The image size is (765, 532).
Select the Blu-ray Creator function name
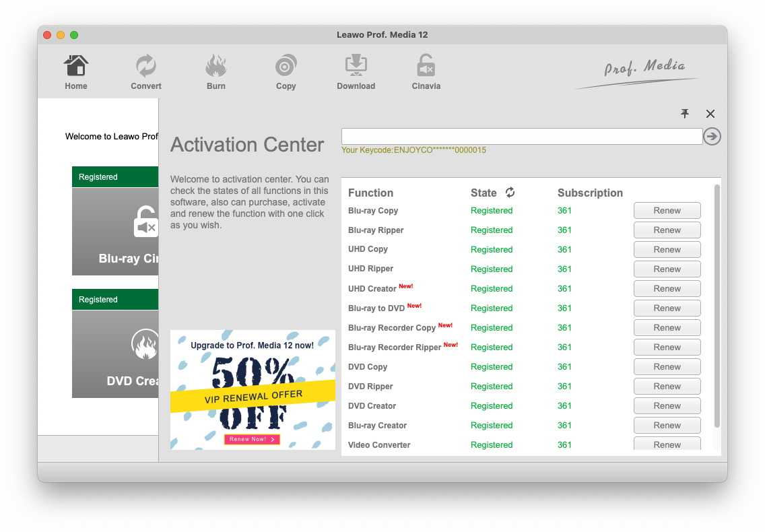pos(377,425)
